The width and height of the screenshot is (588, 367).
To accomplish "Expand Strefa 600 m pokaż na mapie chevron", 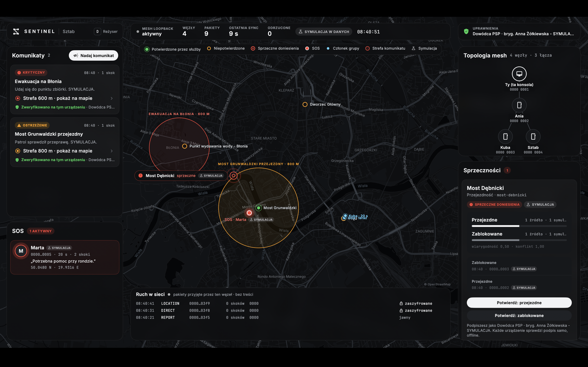I will (x=112, y=98).
